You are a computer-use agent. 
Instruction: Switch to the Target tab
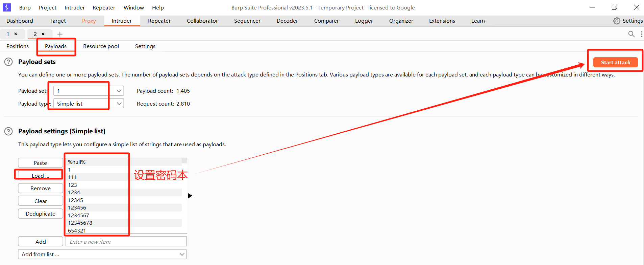[58, 21]
